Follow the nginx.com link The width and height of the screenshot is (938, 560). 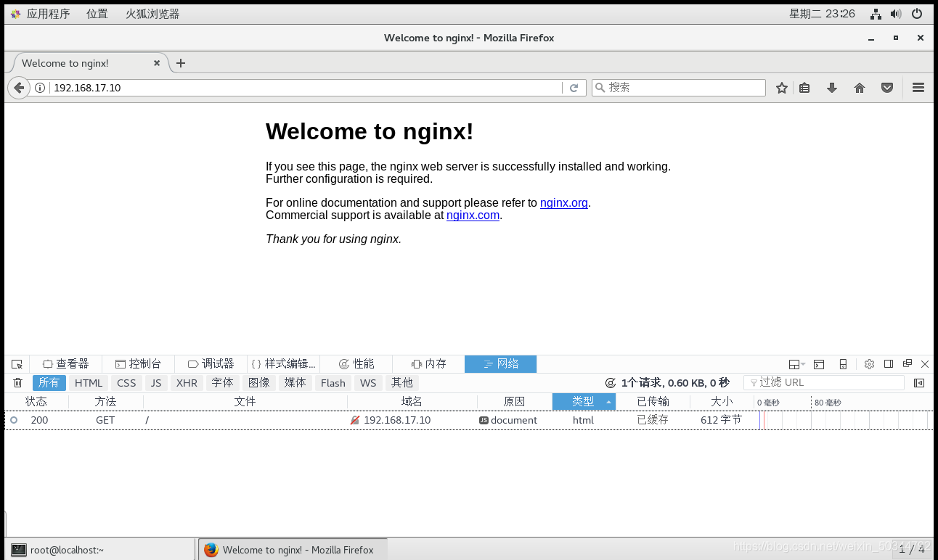pos(473,215)
